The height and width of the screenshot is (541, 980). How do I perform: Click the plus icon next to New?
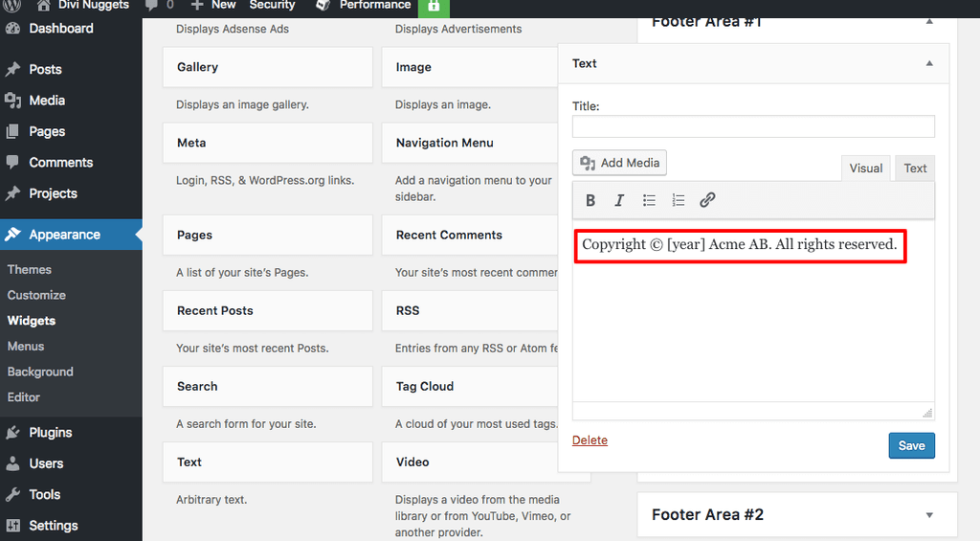pos(197,6)
